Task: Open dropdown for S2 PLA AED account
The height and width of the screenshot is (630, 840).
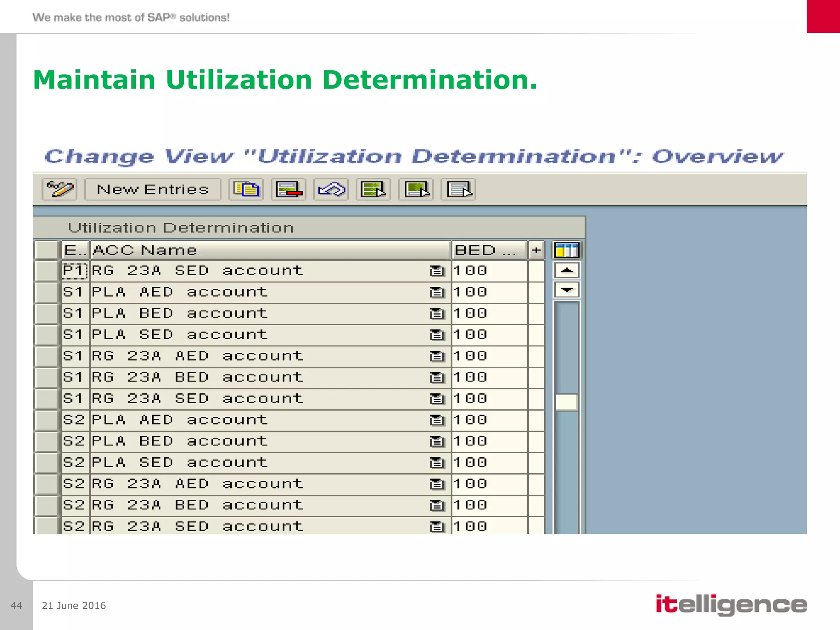Action: point(437,420)
